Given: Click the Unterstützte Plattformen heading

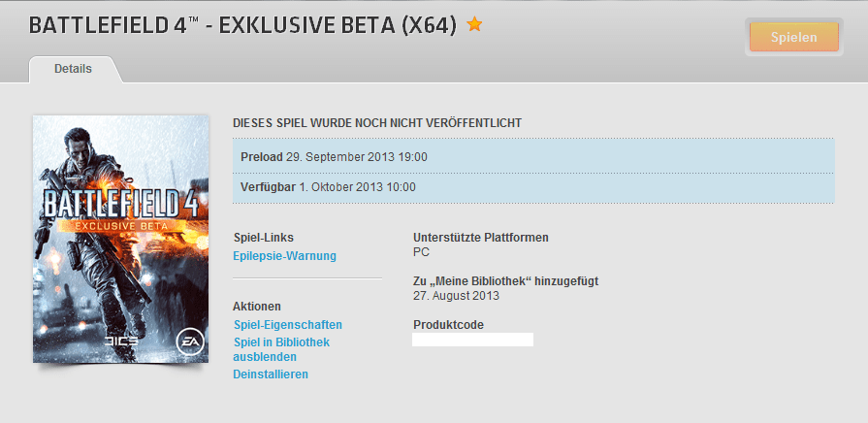Looking at the screenshot, I should point(481,238).
